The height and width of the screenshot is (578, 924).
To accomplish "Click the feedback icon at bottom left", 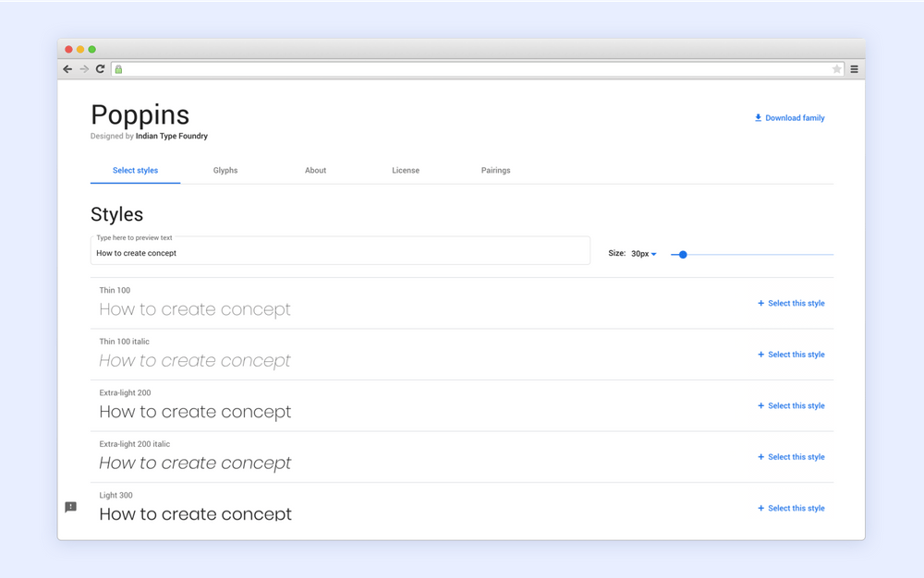I will pos(71,507).
